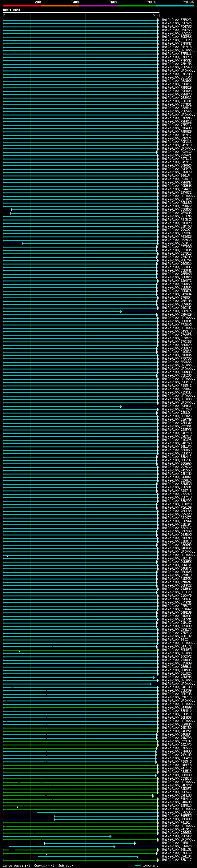Click the UniRef100_P52301 label
The height and width of the screenshot is (868, 197).
click(x=176, y=426)
